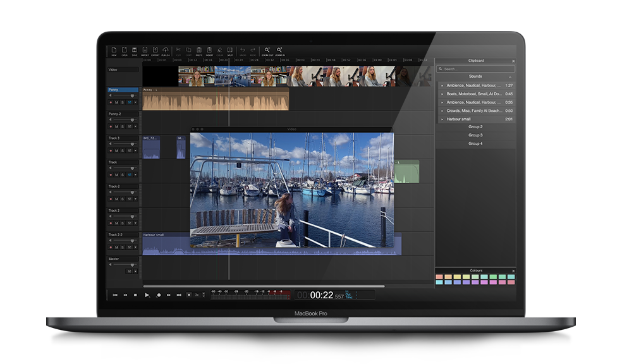Pick the first red colour swatch
The height and width of the screenshot is (364, 622).
click(x=439, y=277)
